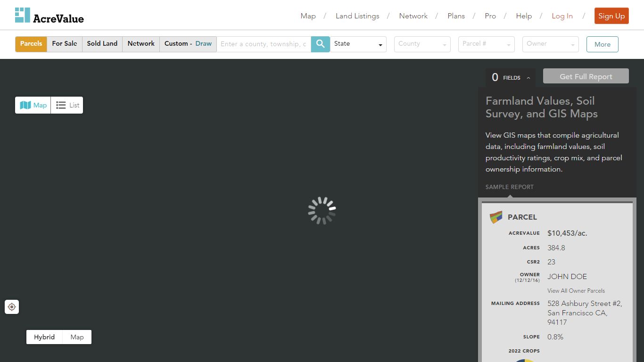Collapse the 0 Fields panel chevron
Image resolution: width=644 pixels, height=362 pixels.
click(528, 78)
